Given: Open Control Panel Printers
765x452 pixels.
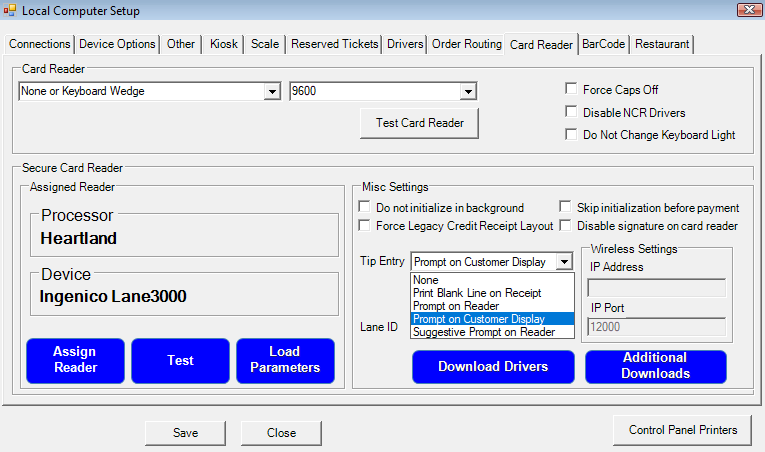Looking at the screenshot, I should point(683,430).
